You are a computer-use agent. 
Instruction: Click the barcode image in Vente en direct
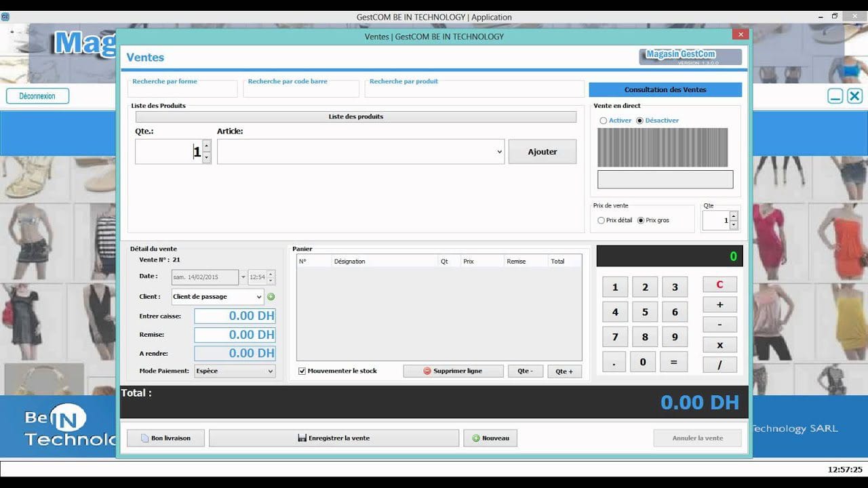663,147
